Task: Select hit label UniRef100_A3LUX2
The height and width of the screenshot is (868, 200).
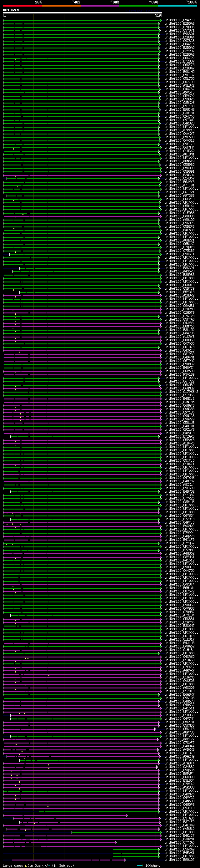Action: click(179, 86)
